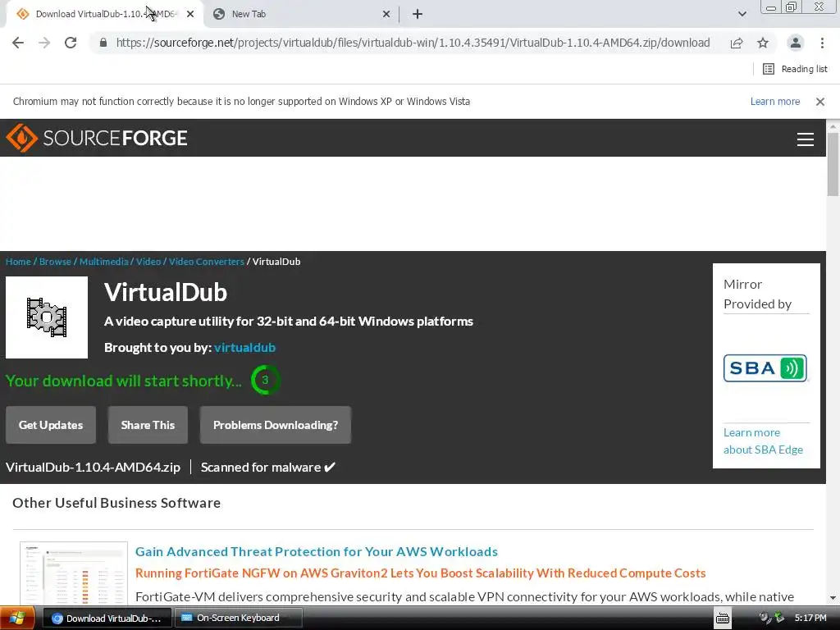Open Video Converters breadcrumb link
The width and height of the screenshot is (840, 630).
(x=206, y=262)
